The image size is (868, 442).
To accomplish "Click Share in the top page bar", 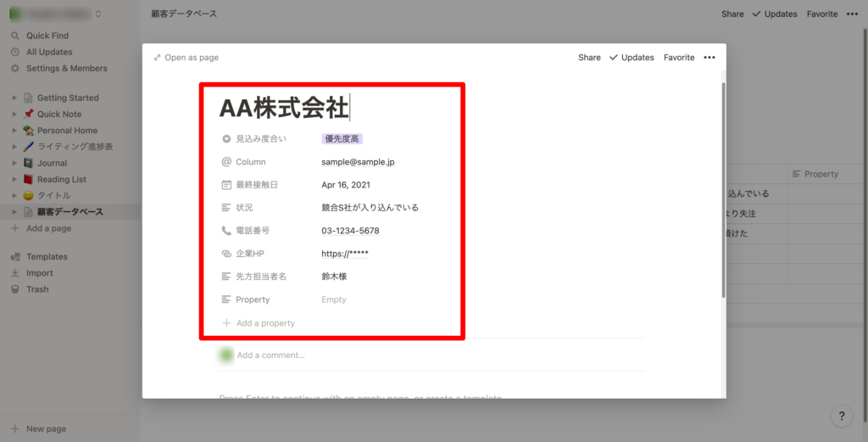I will click(x=732, y=14).
